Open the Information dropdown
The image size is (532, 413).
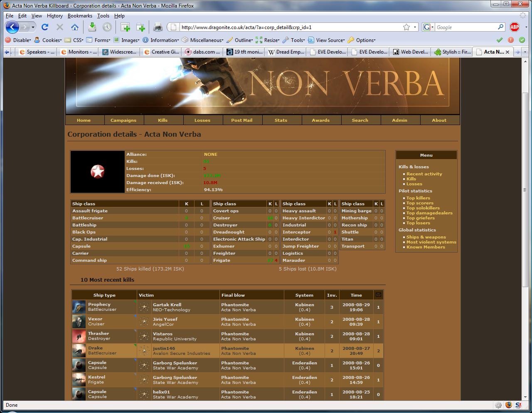161,40
